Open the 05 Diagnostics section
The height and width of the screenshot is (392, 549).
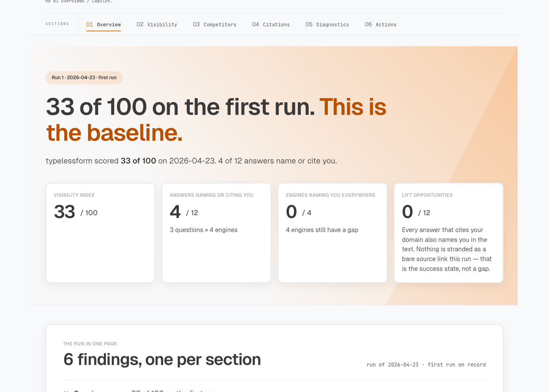tap(327, 24)
